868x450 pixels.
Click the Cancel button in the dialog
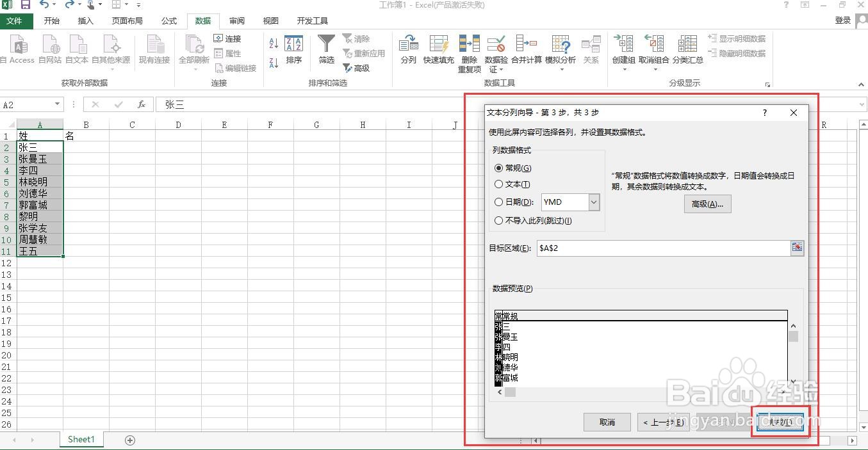(x=606, y=422)
